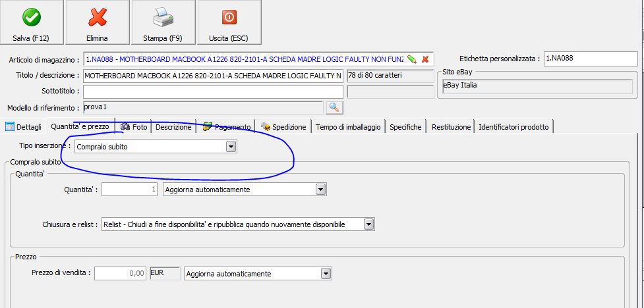Click the Quantita' number field
Viewport: 644px width, 308px height.
(x=129, y=190)
